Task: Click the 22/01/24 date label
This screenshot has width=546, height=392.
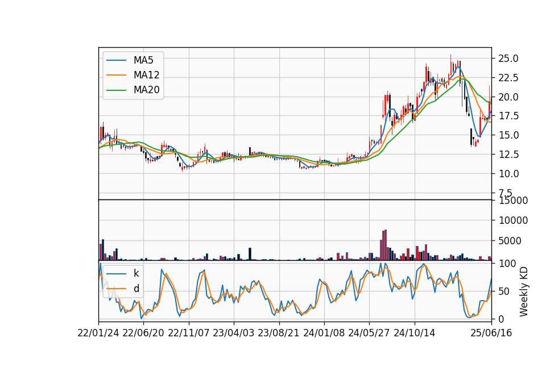Action: (x=98, y=333)
